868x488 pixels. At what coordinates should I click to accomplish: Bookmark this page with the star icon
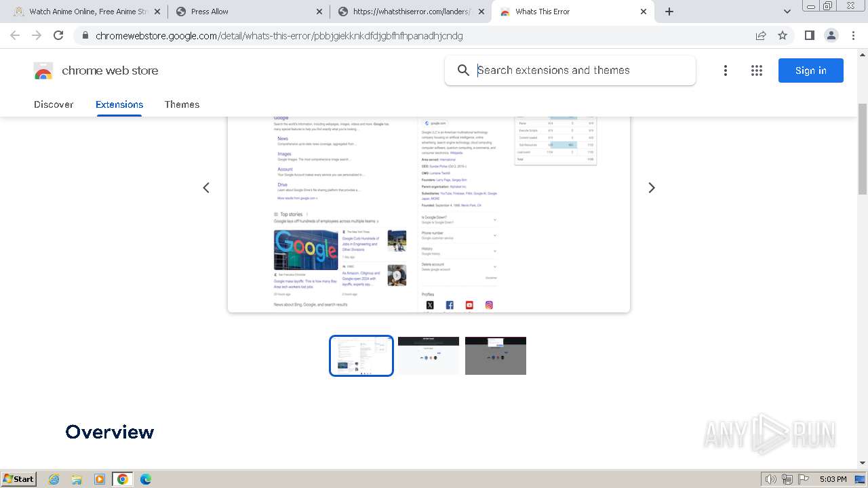click(x=783, y=35)
